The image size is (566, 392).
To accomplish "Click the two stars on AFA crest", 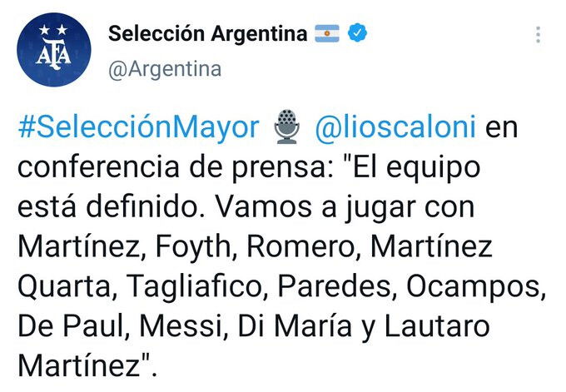I will pos(53,30).
